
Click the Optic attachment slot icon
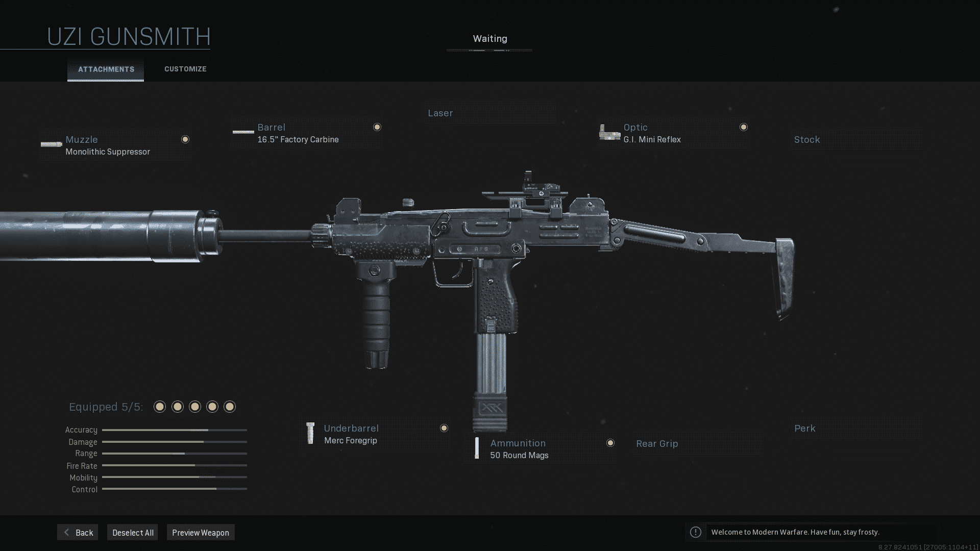click(609, 133)
